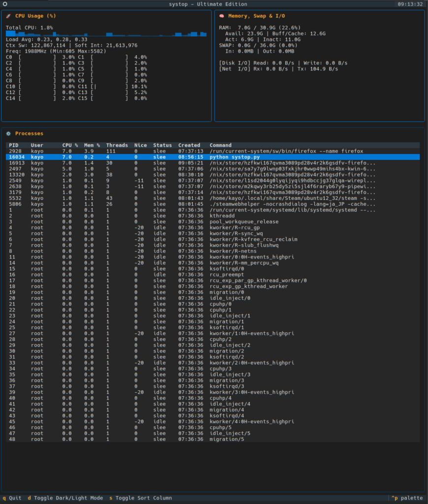Select the idle_inject/0 process row
The height and width of the screenshot is (504, 428).
pos(213,298)
